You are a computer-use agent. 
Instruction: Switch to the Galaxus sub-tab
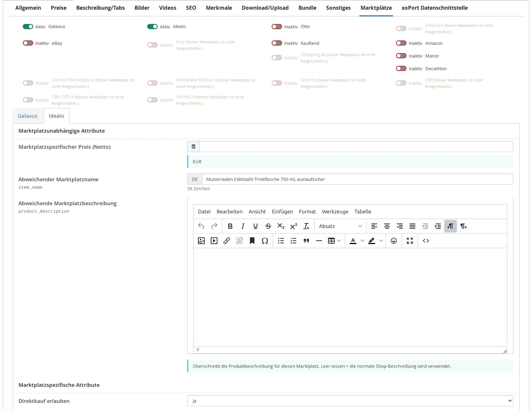[28, 116]
